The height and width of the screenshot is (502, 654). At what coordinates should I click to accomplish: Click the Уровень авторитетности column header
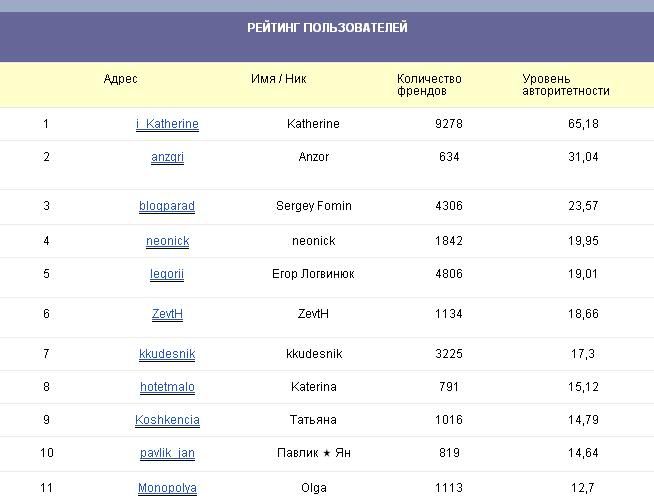tap(566, 85)
